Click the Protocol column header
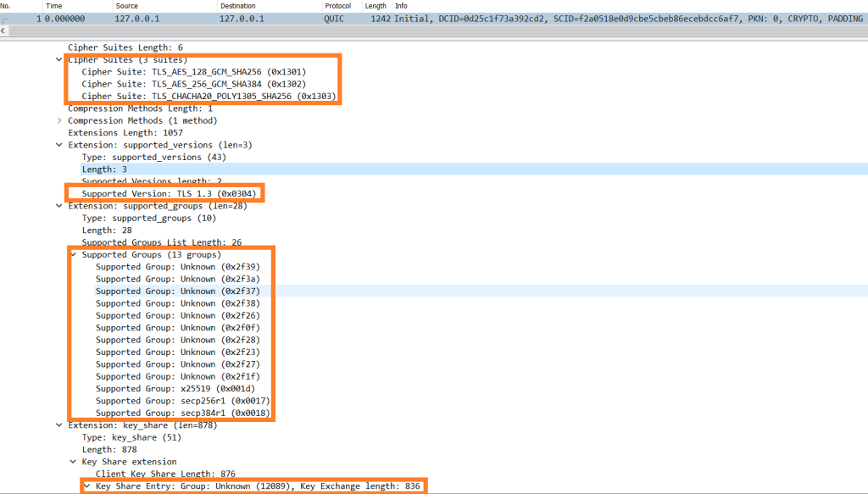The width and height of the screenshot is (868, 494). [x=337, y=5]
